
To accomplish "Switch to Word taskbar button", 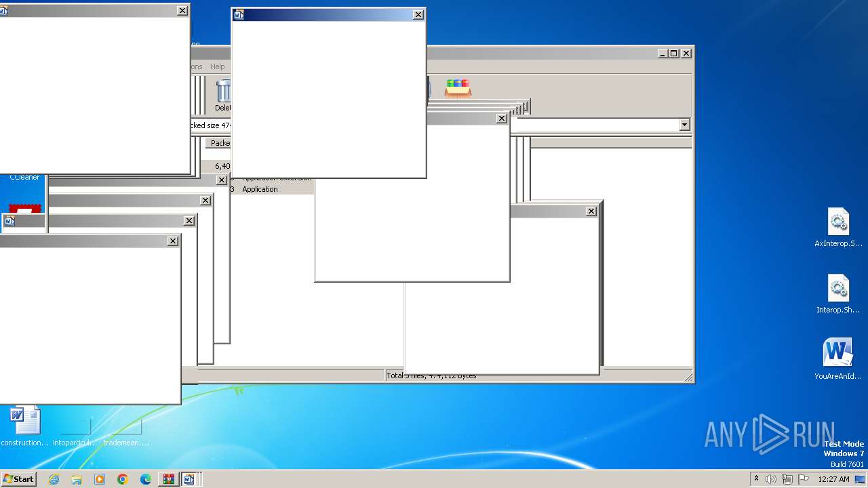I will (x=189, y=479).
